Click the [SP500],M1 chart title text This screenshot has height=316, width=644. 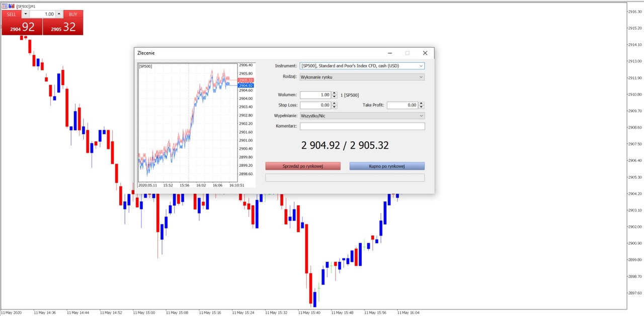(26, 6)
